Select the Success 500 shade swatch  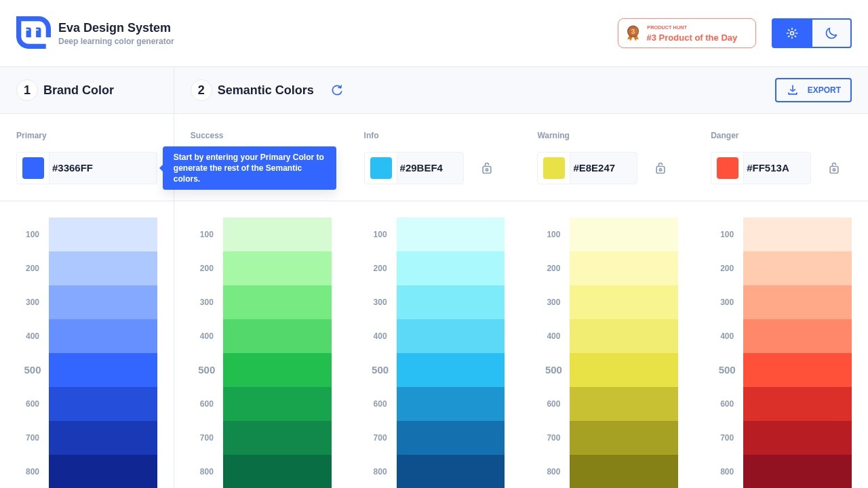coord(277,370)
